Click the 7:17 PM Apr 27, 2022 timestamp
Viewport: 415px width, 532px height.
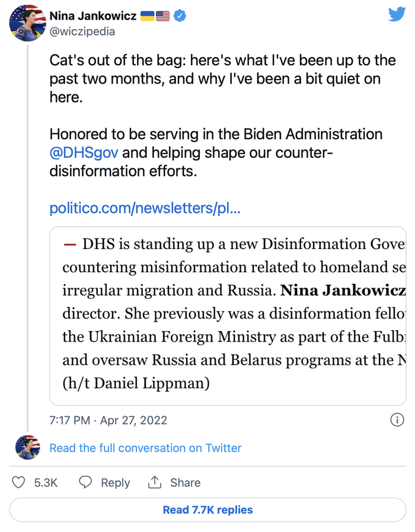click(108, 420)
